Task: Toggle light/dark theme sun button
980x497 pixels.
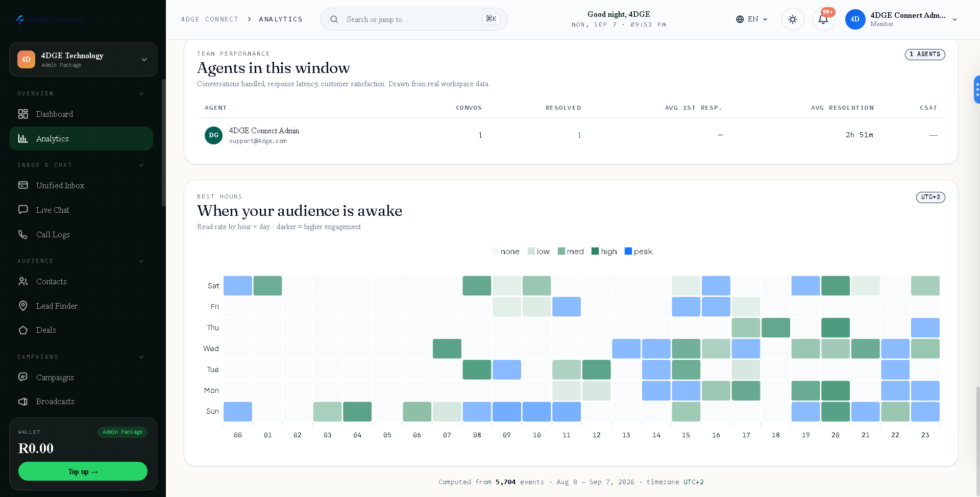Action: [x=793, y=19]
